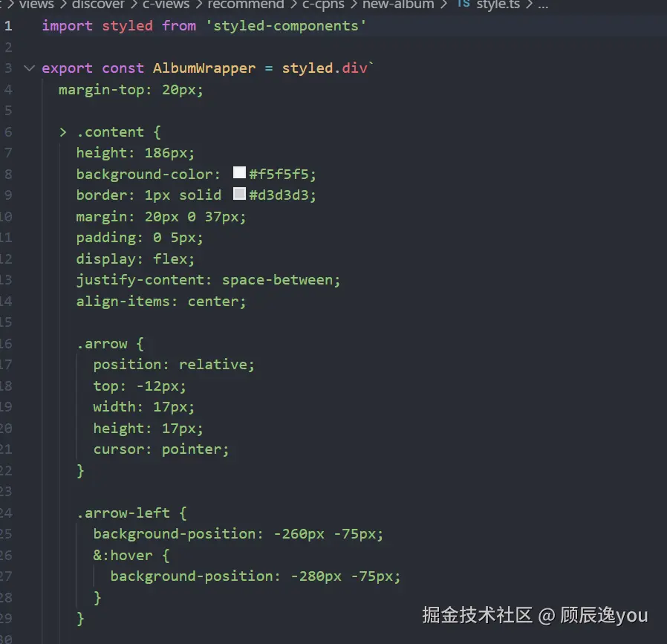Click the TS file icon in breadcrumbs
667x644 pixels.
tap(463, 4)
